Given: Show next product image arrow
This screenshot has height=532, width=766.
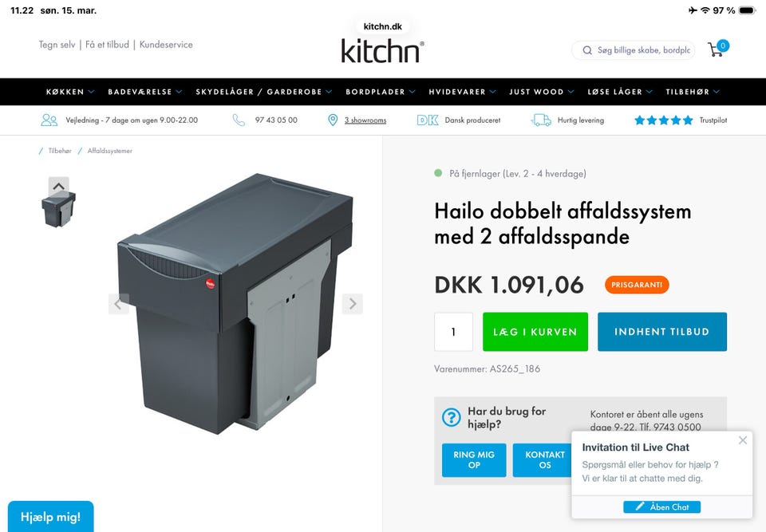Looking at the screenshot, I should click(352, 304).
